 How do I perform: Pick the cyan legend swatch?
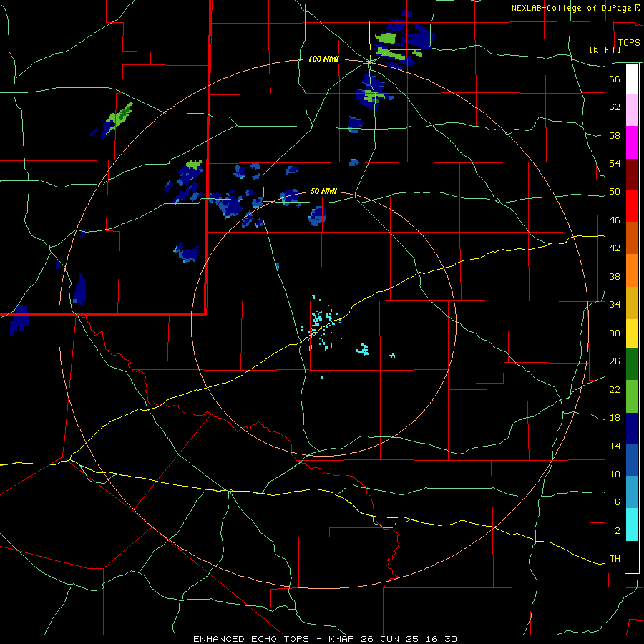[632, 524]
